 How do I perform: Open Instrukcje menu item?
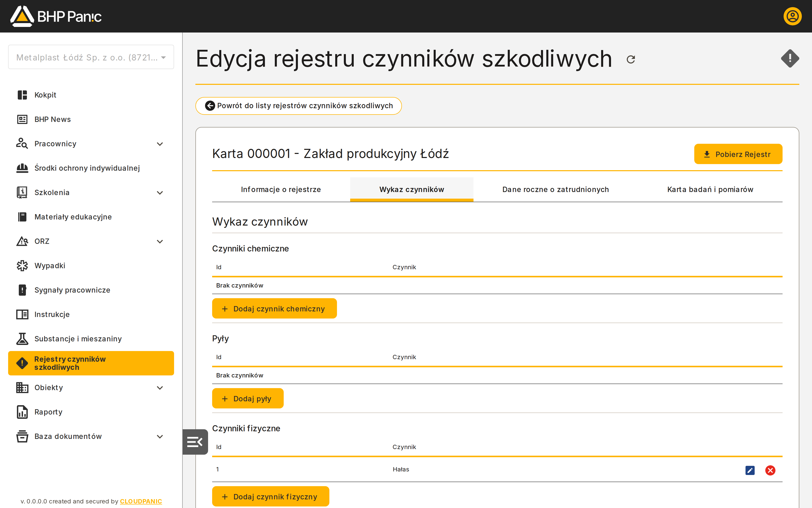click(91, 314)
